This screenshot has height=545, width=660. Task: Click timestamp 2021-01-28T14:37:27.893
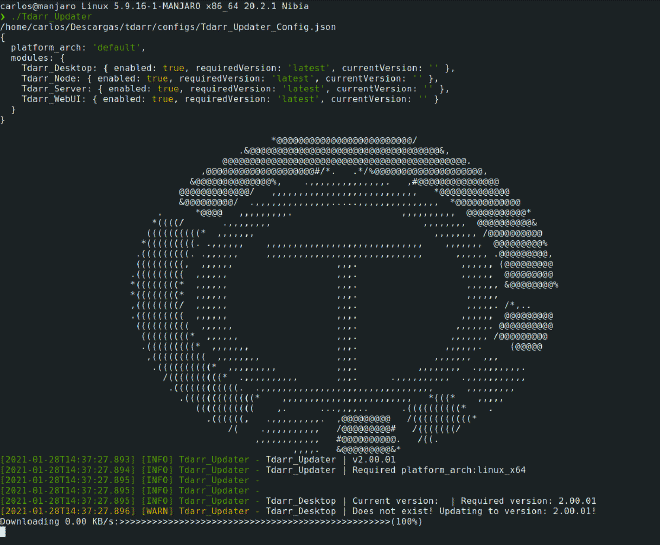[67, 460]
